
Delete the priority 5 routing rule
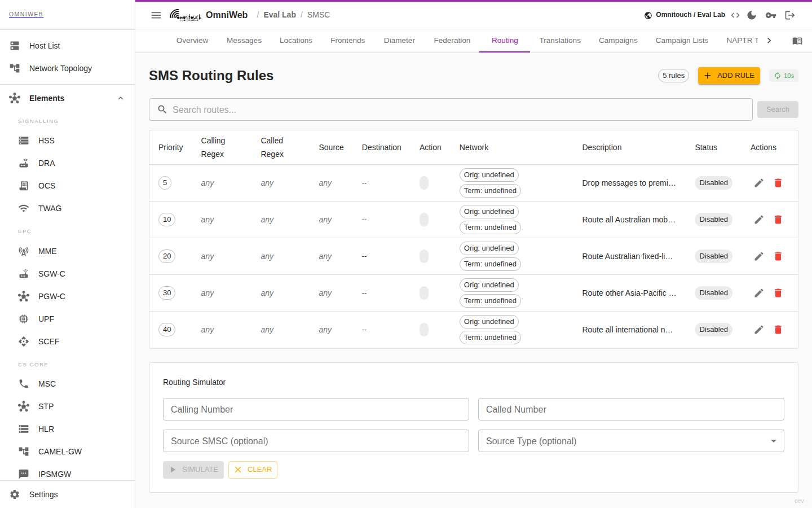pos(778,183)
